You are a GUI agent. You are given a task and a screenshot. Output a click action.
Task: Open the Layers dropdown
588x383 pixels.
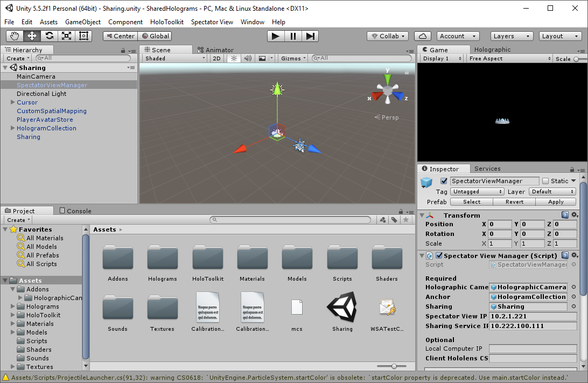click(512, 36)
